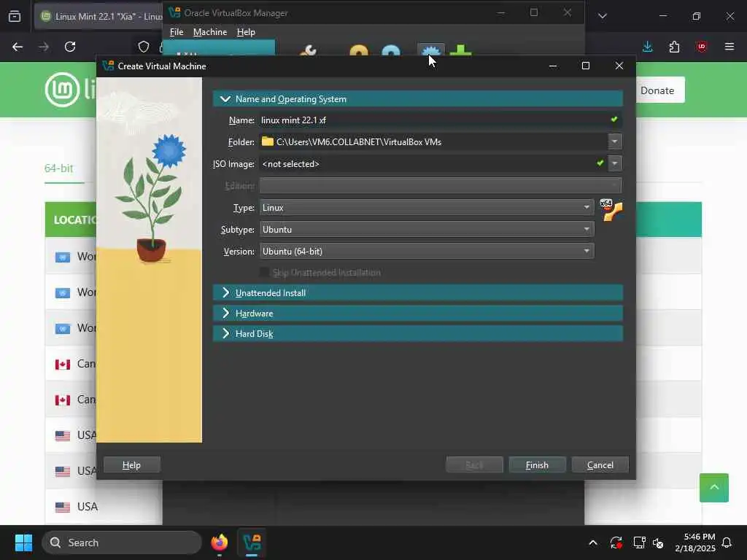This screenshot has width=747, height=560.
Task: Open the notification bell in taskbar
Action: pyautogui.click(x=727, y=542)
